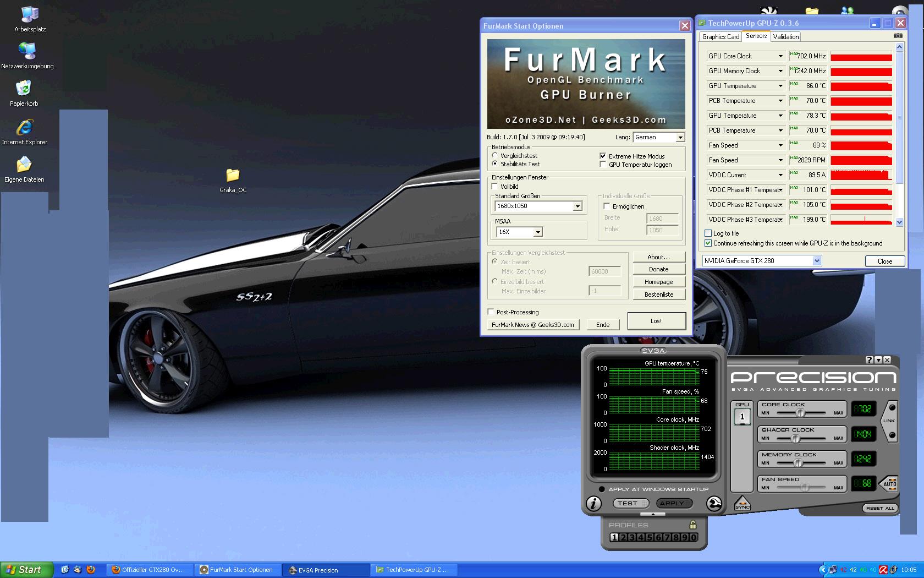The height and width of the screenshot is (578, 924).
Task: Adjust the MEMORY CLOCK slider handle
Action: point(798,463)
